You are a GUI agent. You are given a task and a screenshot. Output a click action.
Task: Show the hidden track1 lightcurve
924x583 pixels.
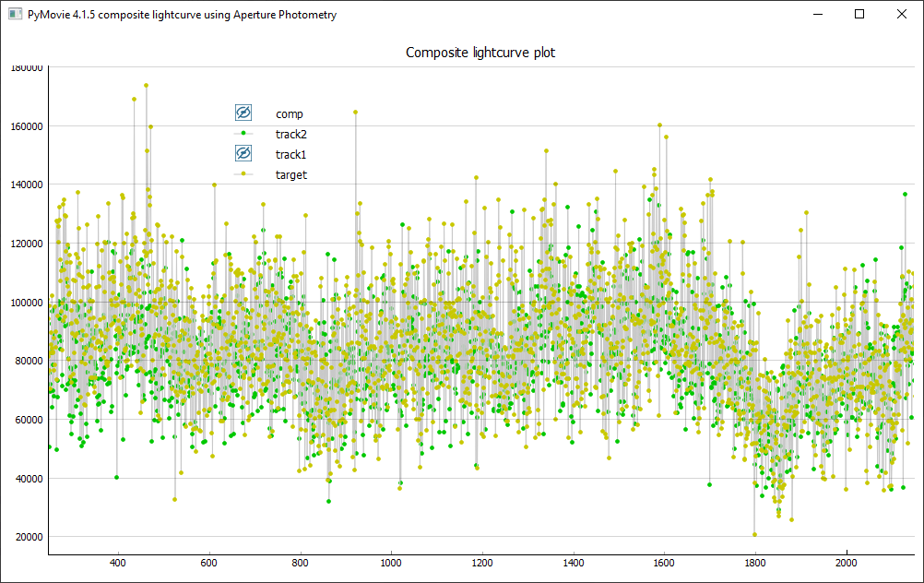pos(243,153)
